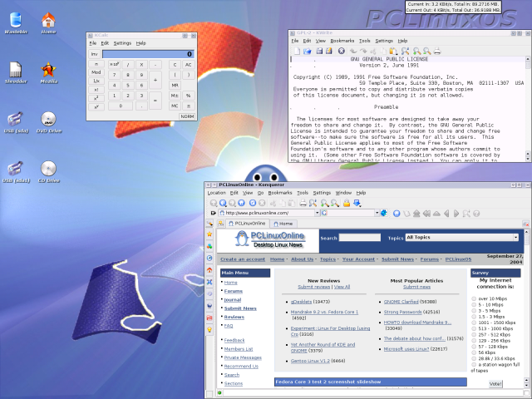Image resolution: width=532 pixels, height=399 pixels.
Task: Expand the URL address bar history dropdown
Action: pyautogui.click(x=318, y=213)
